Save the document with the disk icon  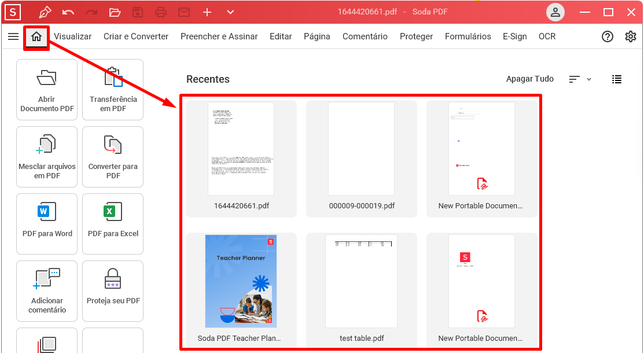point(138,12)
